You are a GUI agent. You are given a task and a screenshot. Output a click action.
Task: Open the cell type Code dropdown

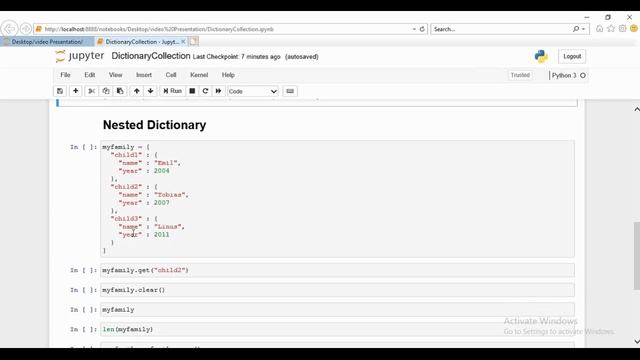[253, 91]
